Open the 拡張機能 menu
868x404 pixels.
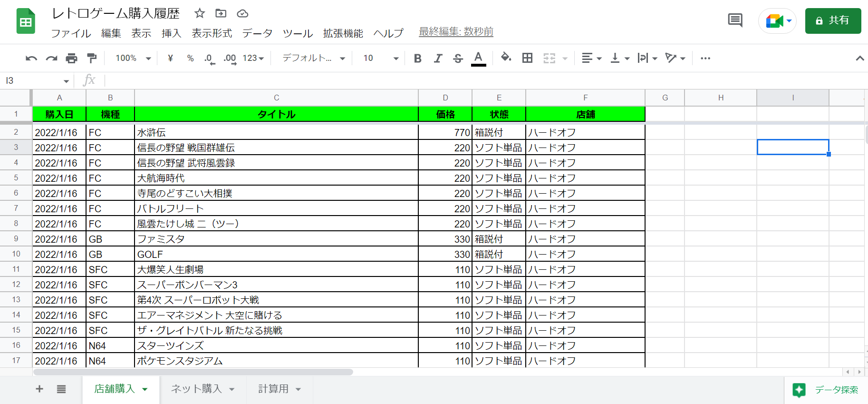[343, 33]
